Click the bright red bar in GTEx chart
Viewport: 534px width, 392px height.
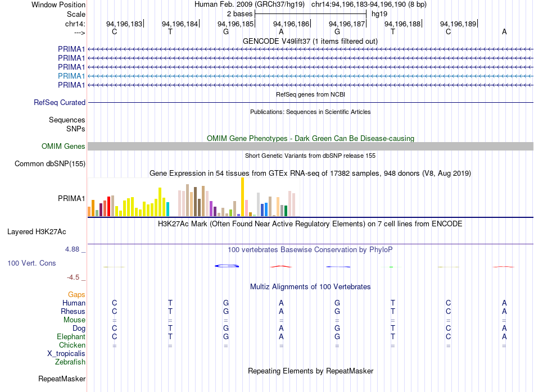108,206
